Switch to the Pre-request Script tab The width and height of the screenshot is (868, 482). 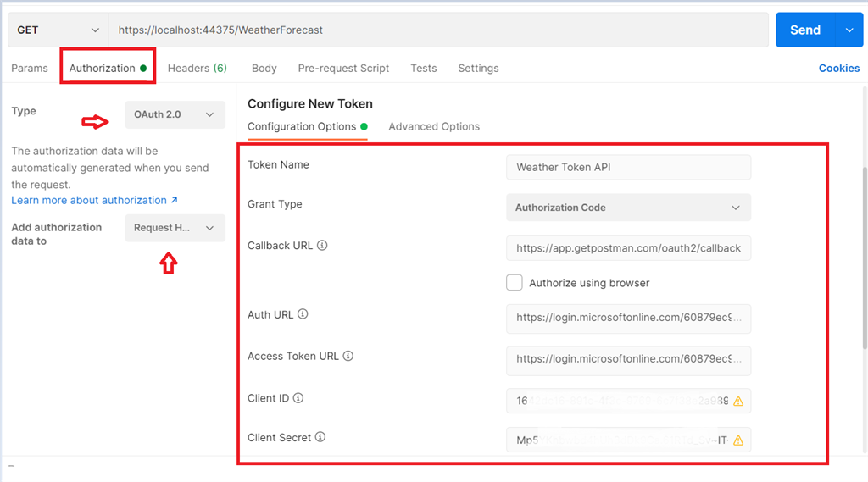click(343, 68)
